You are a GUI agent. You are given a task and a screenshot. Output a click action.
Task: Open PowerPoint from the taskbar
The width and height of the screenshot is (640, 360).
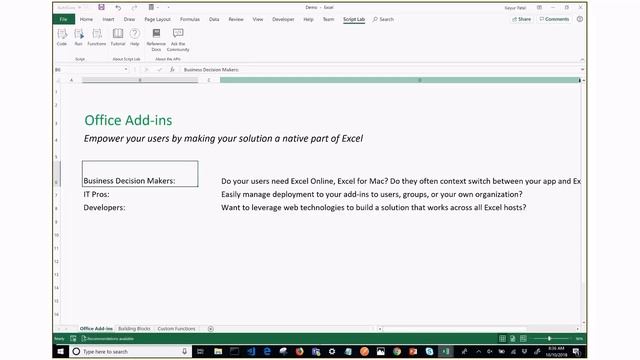[413, 351]
